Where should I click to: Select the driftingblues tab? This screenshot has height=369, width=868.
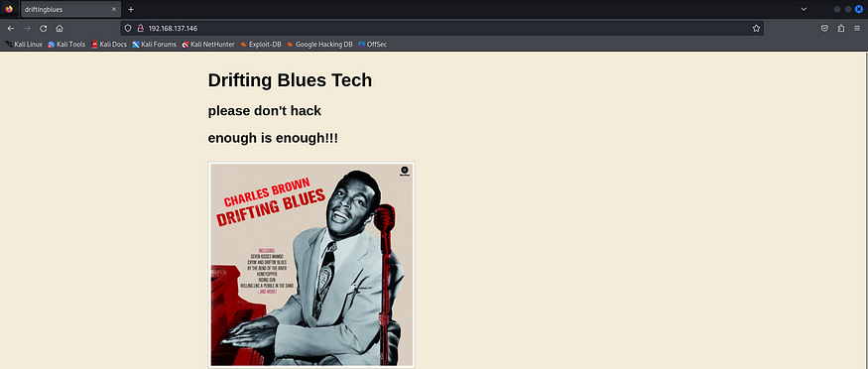pyautogui.click(x=70, y=9)
